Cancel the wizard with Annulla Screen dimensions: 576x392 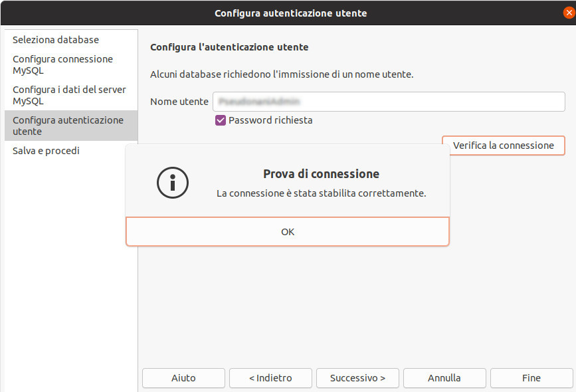coord(444,378)
